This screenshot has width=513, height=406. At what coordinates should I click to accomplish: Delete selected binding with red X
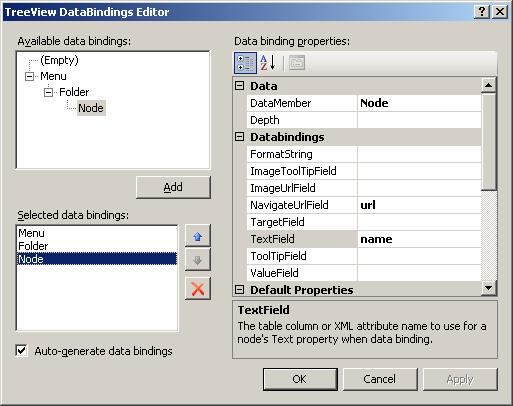pyautogui.click(x=198, y=289)
